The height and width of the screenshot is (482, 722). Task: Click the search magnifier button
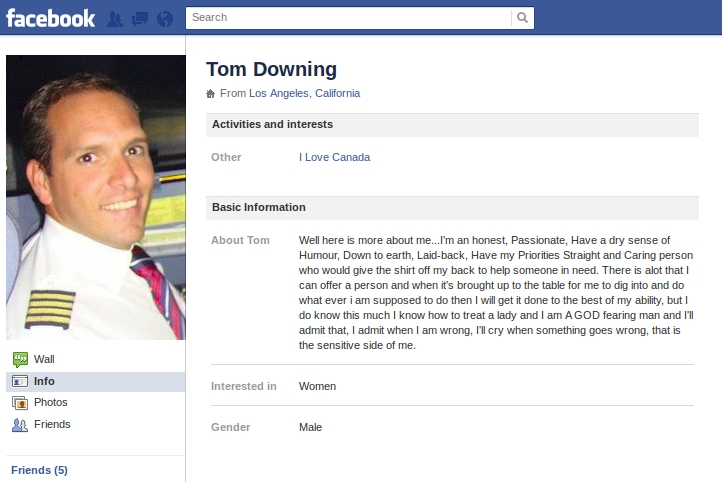[522, 17]
